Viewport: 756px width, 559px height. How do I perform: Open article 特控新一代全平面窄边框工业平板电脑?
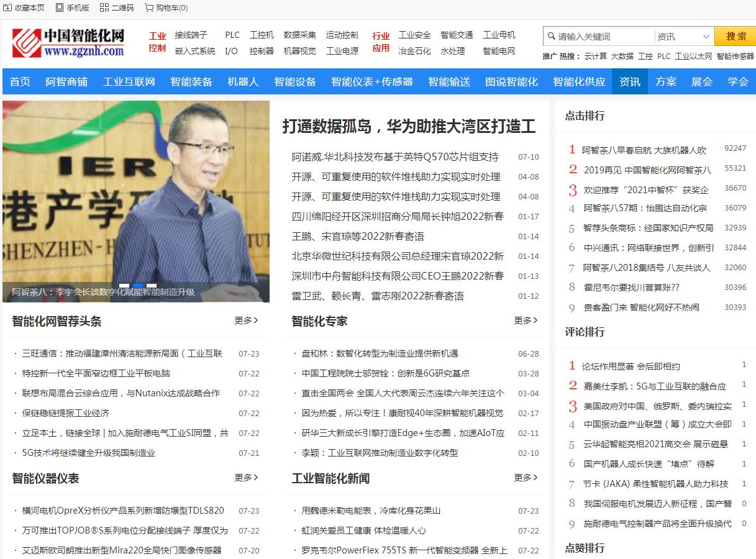coord(96,373)
